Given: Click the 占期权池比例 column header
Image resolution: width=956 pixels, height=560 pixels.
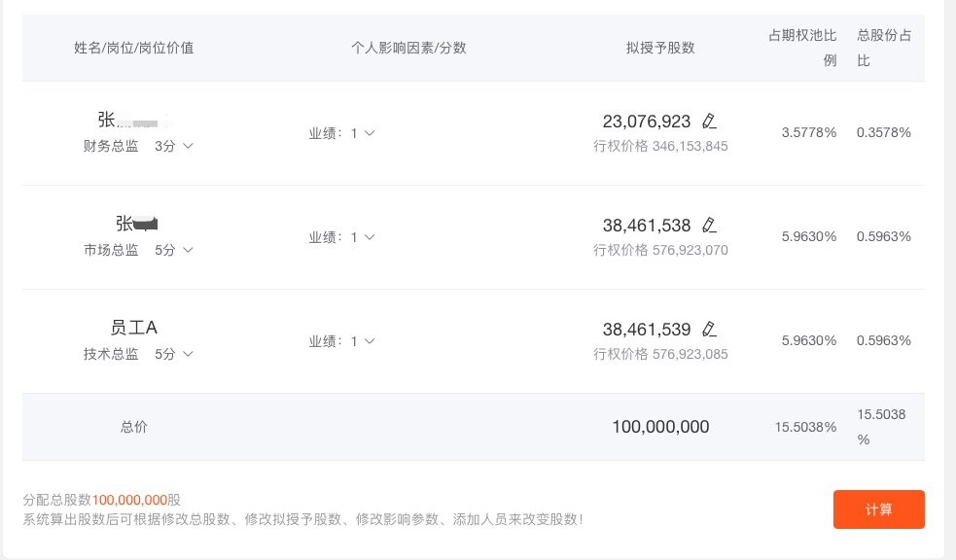Looking at the screenshot, I should pyautogui.click(x=802, y=48).
